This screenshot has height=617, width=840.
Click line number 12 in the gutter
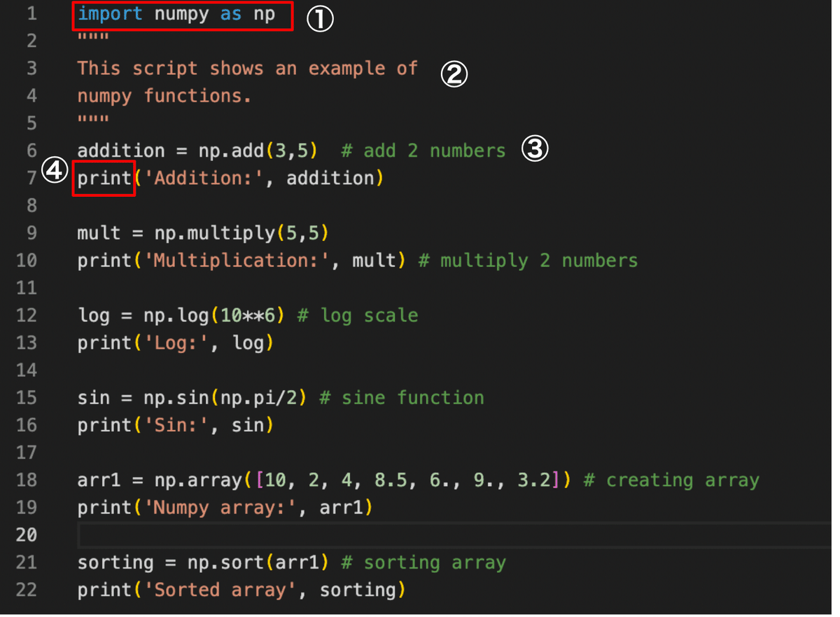[26, 316]
